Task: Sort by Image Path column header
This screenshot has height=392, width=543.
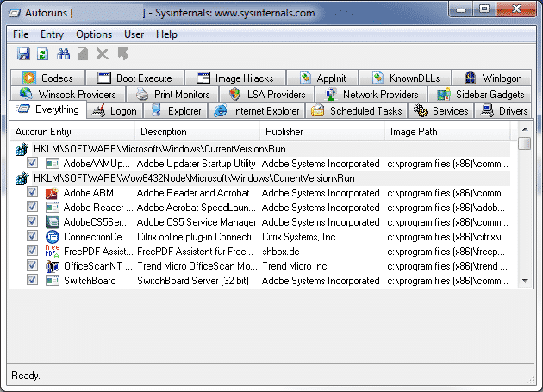Action: tap(447, 132)
